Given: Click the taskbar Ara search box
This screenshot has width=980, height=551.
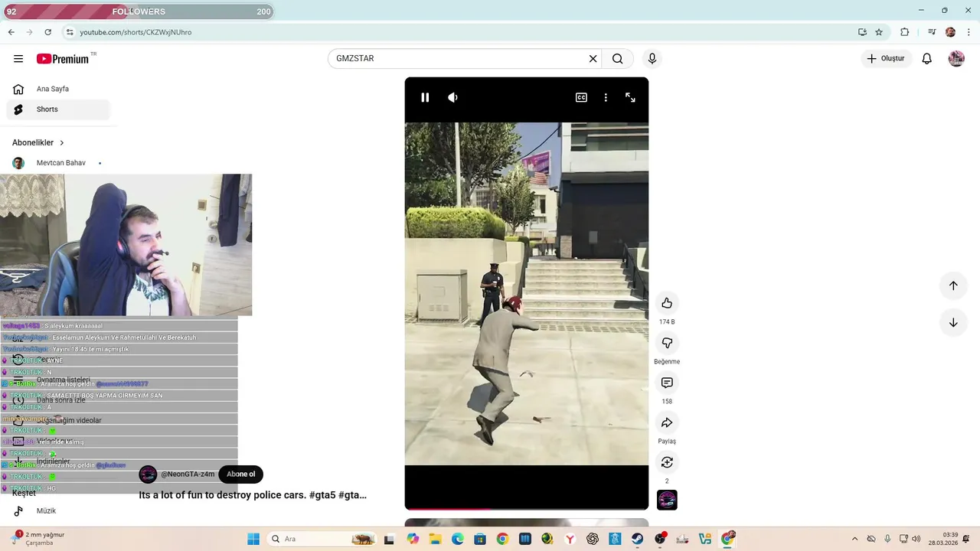Looking at the screenshot, I should 322,539.
